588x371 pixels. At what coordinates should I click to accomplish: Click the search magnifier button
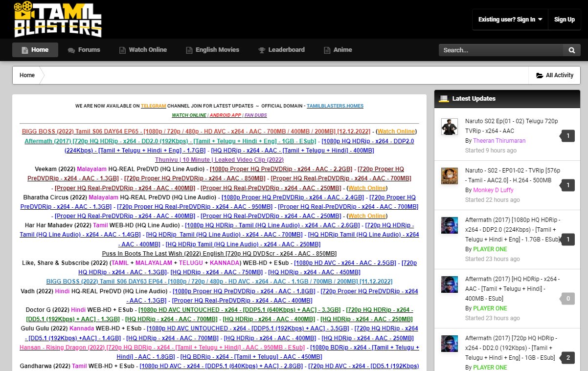tap(571, 50)
